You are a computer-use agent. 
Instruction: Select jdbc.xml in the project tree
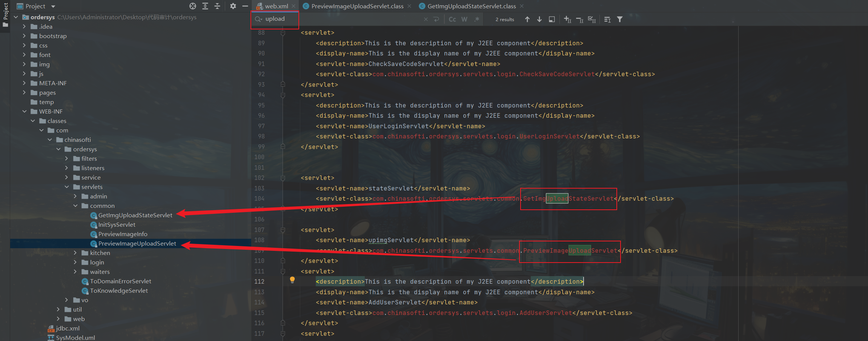(x=68, y=328)
